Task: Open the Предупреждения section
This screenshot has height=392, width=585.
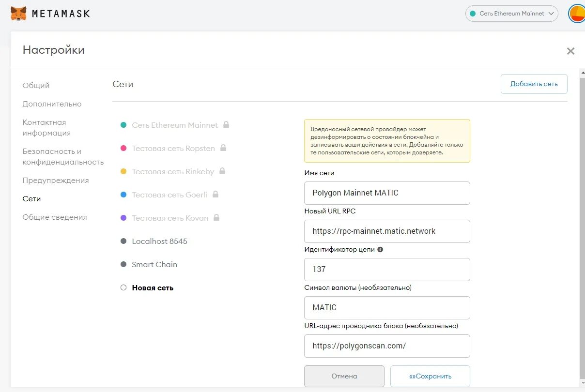Action: click(x=56, y=180)
